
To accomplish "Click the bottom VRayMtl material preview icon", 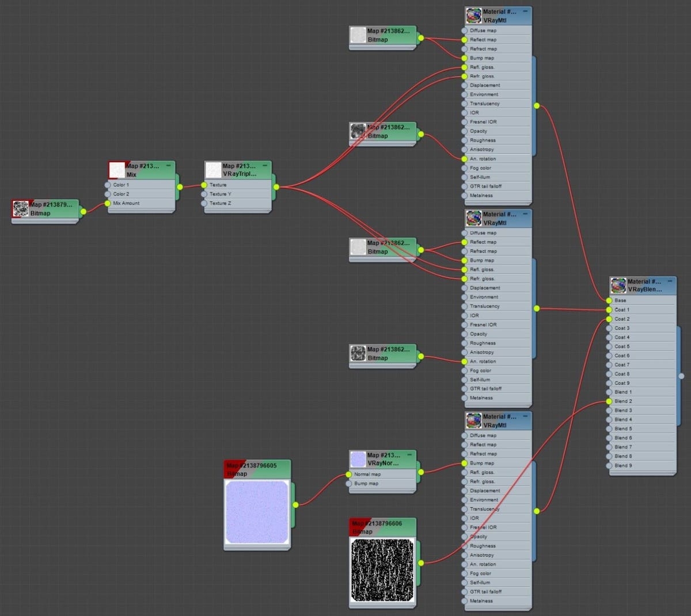I will pyautogui.click(x=474, y=419).
